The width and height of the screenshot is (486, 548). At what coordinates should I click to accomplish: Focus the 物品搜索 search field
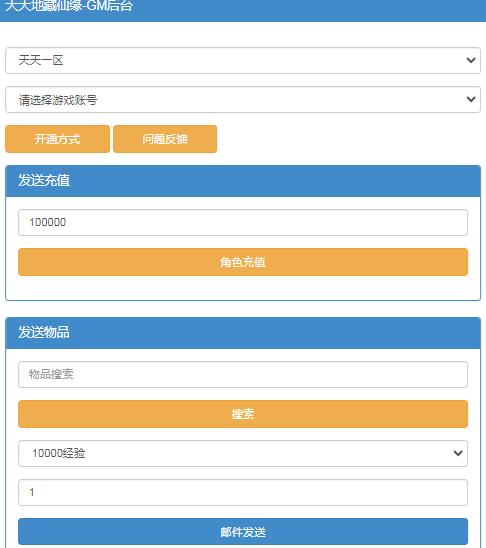[x=243, y=374]
